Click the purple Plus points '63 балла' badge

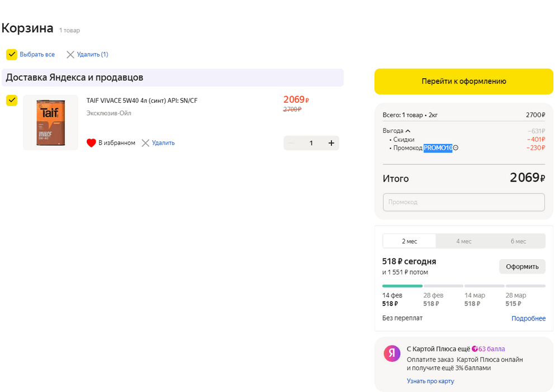[488, 349]
